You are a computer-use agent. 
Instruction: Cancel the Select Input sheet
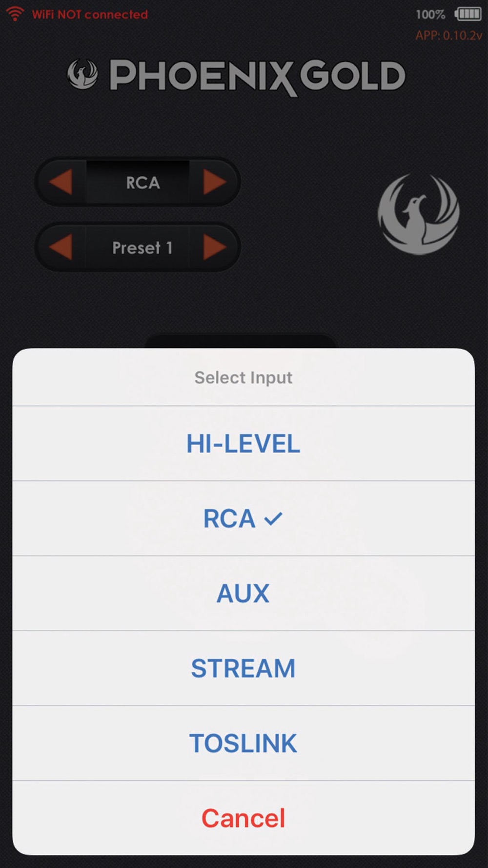coord(244,818)
